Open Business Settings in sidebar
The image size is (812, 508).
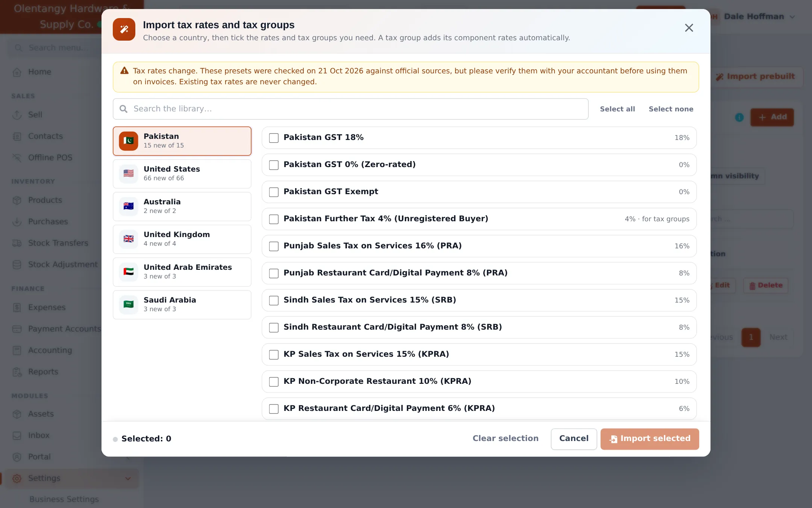[x=64, y=499]
